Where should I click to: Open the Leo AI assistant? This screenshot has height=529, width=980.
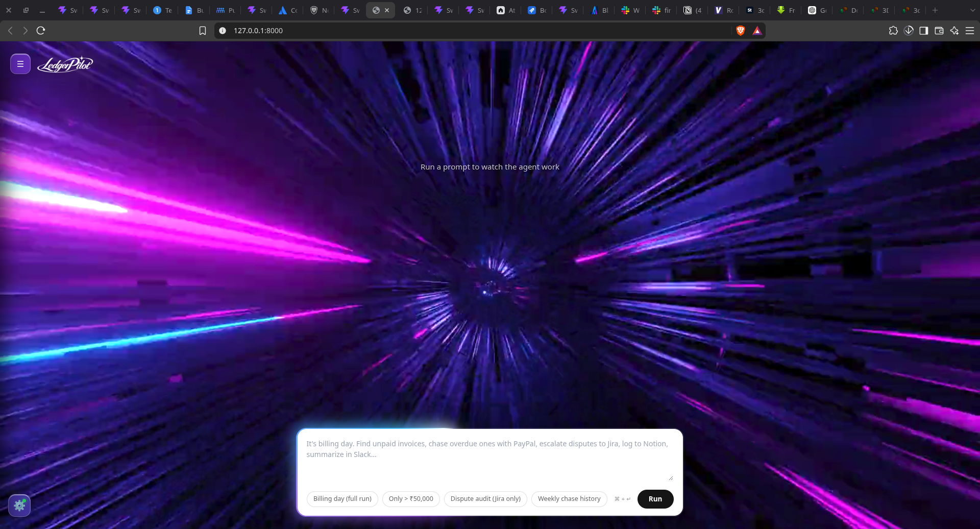coord(954,31)
